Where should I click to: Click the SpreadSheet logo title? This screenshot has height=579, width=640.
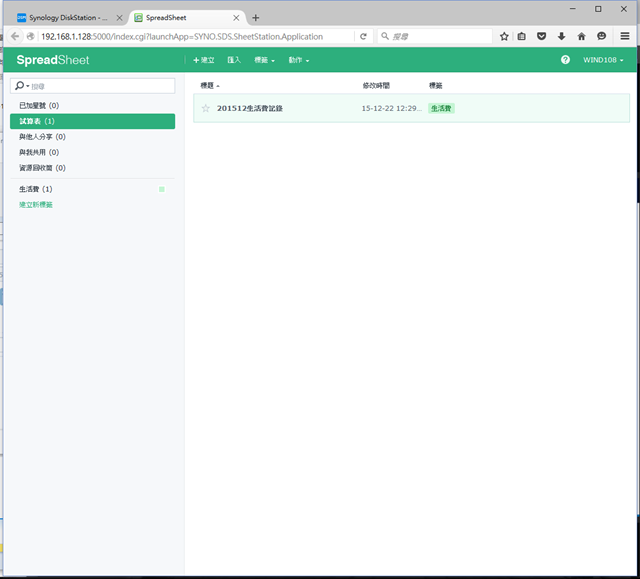coord(53,60)
